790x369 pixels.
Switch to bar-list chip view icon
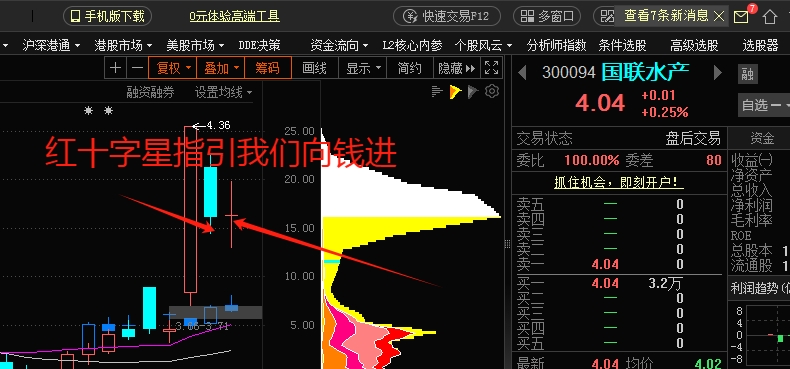(x=437, y=92)
